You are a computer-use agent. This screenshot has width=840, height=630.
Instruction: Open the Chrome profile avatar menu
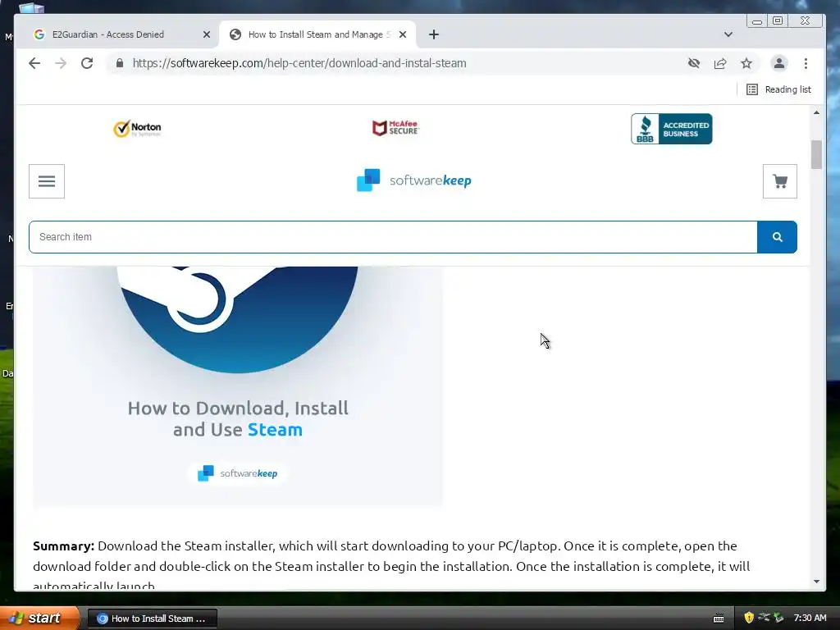point(779,63)
